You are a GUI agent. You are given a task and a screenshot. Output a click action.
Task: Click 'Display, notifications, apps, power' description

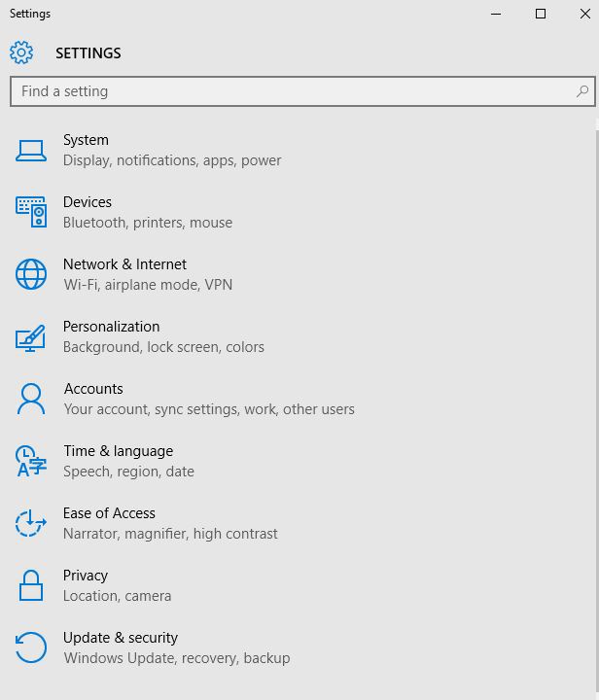point(172,160)
